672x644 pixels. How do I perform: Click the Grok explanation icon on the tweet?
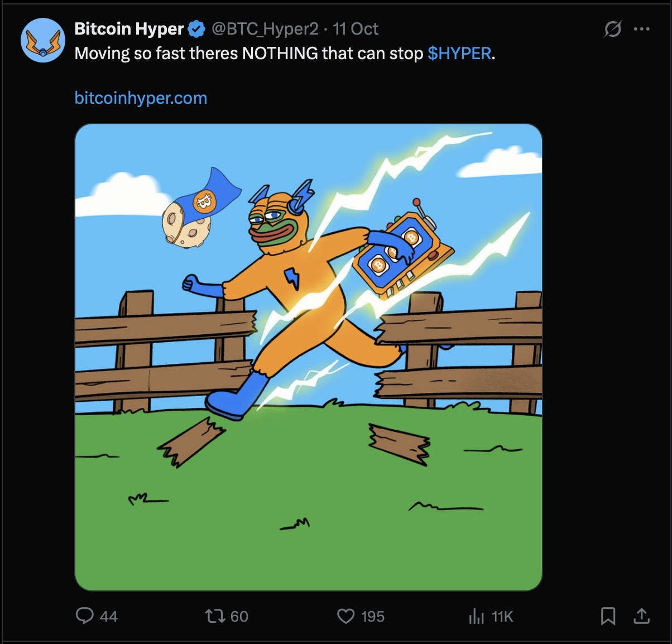coord(612,29)
